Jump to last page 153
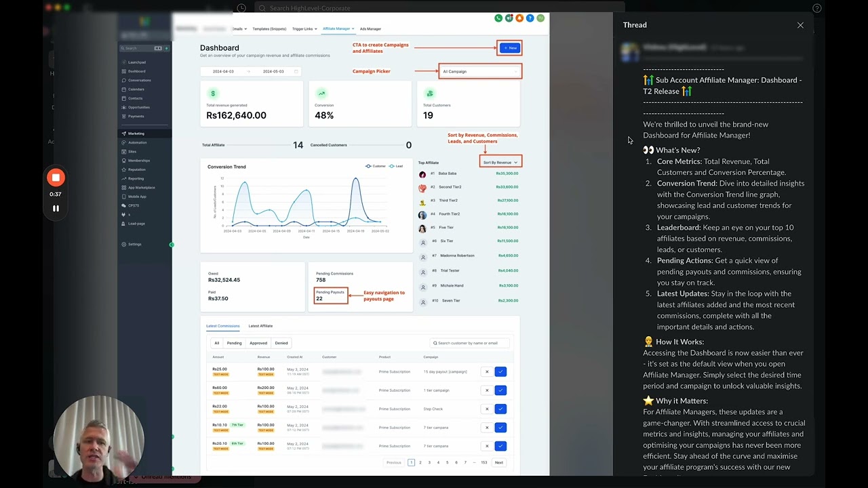Screen dimensions: 868x488 pyautogui.click(x=484, y=462)
